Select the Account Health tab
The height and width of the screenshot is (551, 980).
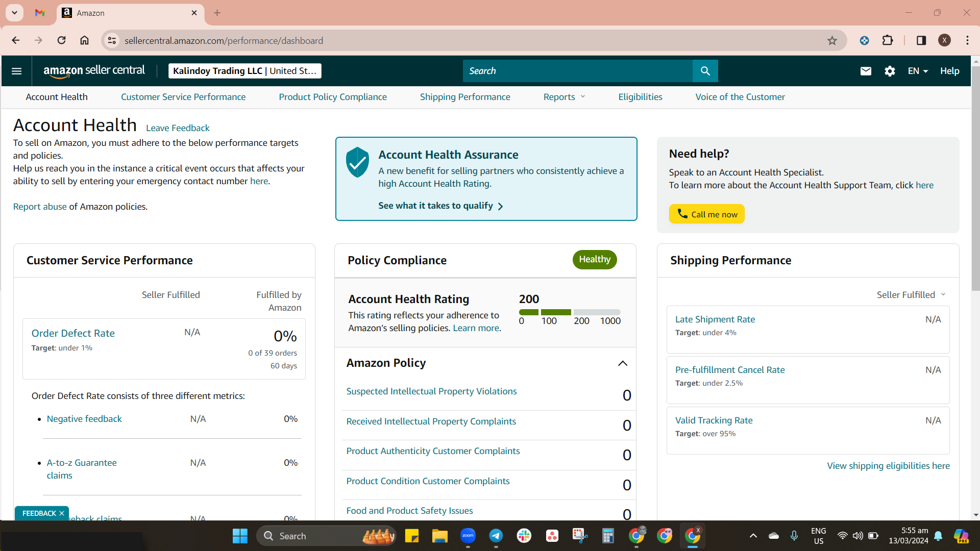coord(57,97)
